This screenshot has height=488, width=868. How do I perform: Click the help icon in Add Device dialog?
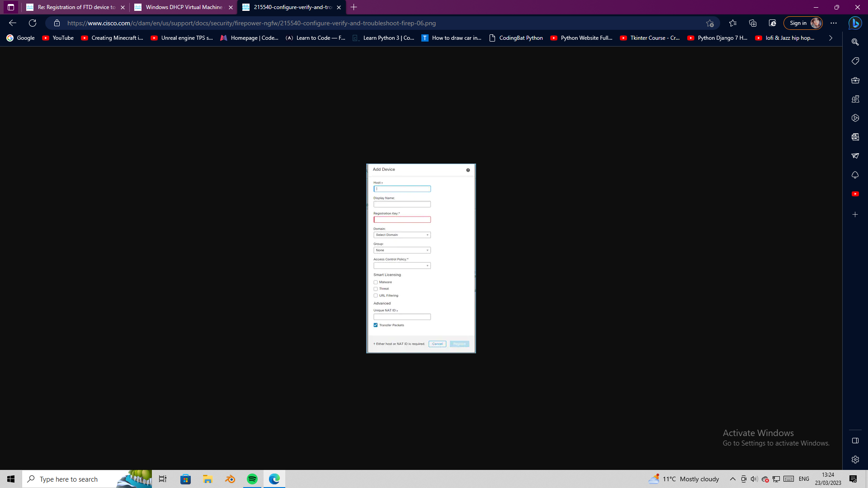(468, 170)
